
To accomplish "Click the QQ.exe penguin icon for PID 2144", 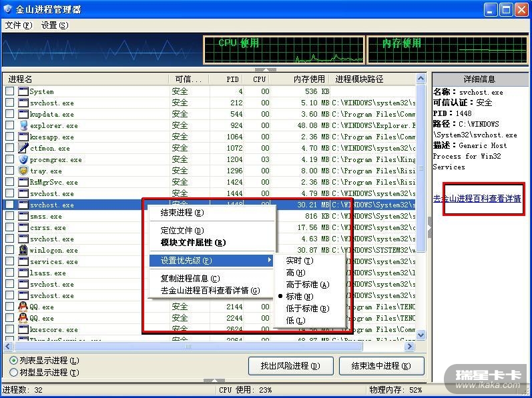I will (23, 307).
